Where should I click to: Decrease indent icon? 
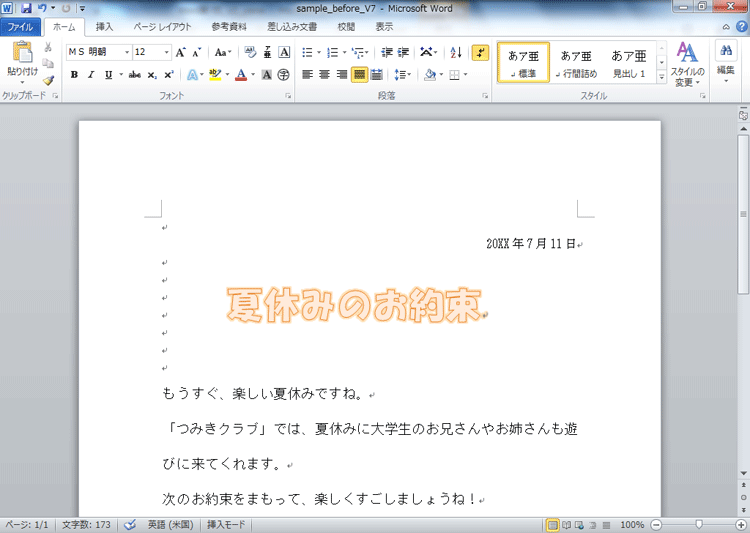(387, 52)
